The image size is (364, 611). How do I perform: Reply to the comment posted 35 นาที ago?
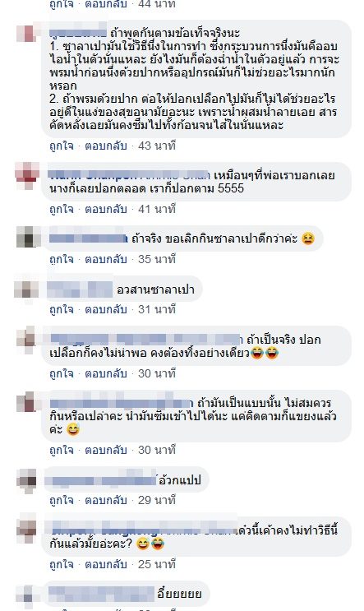coord(106,259)
